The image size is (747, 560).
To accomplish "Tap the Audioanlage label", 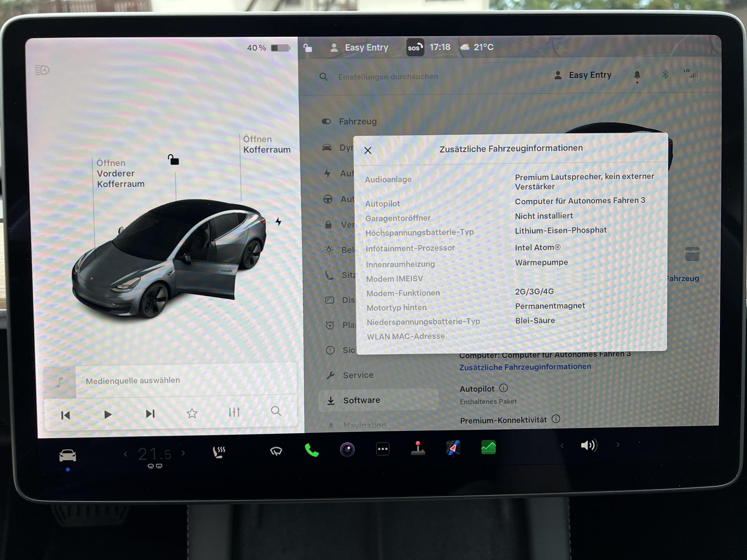I will [x=388, y=179].
